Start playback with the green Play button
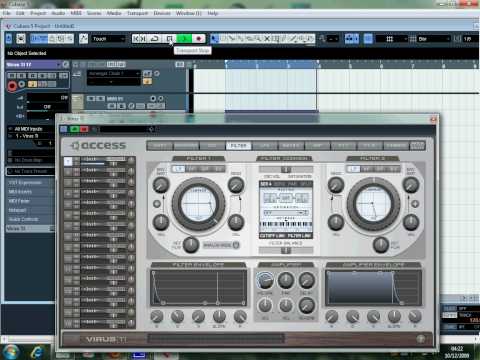Viewport: 480px width, 360px height. pyautogui.click(x=184, y=39)
